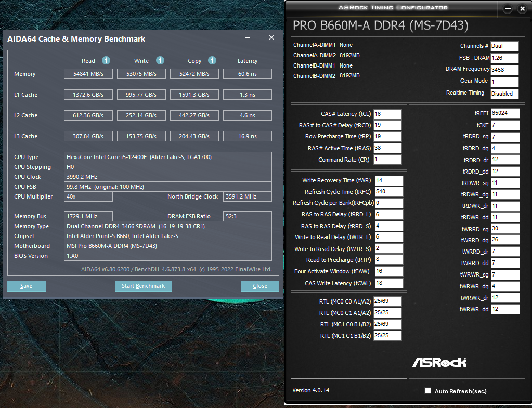Click the L3 Cache Latency value 16.9 ns
This screenshot has height=408, width=532.
[248, 136]
